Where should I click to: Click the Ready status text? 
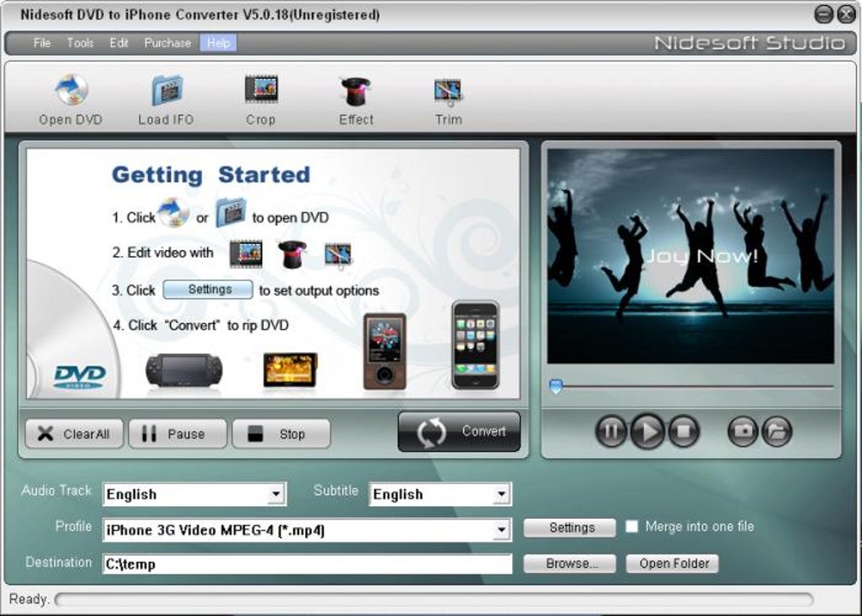(x=29, y=599)
